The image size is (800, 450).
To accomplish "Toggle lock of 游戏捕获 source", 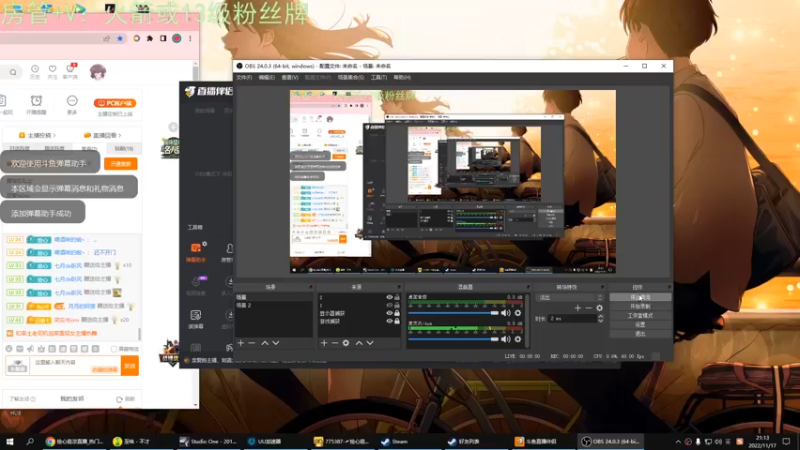I will [x=397, y=321].
